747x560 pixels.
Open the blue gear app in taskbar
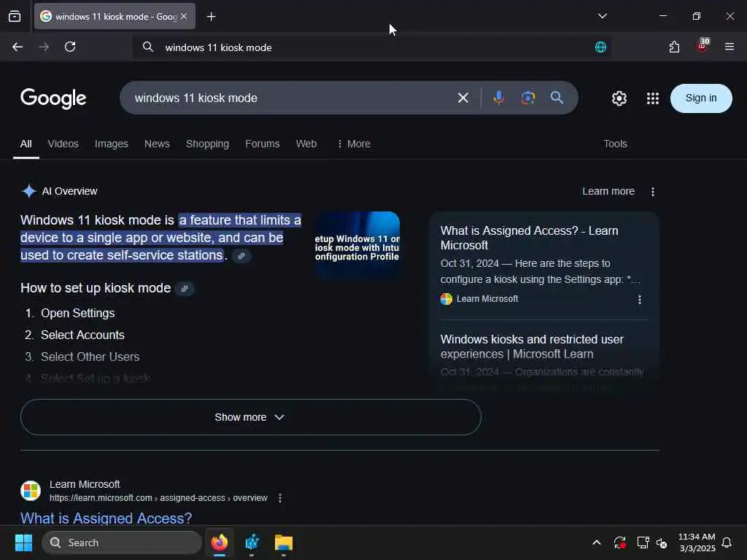coord(252,542)
